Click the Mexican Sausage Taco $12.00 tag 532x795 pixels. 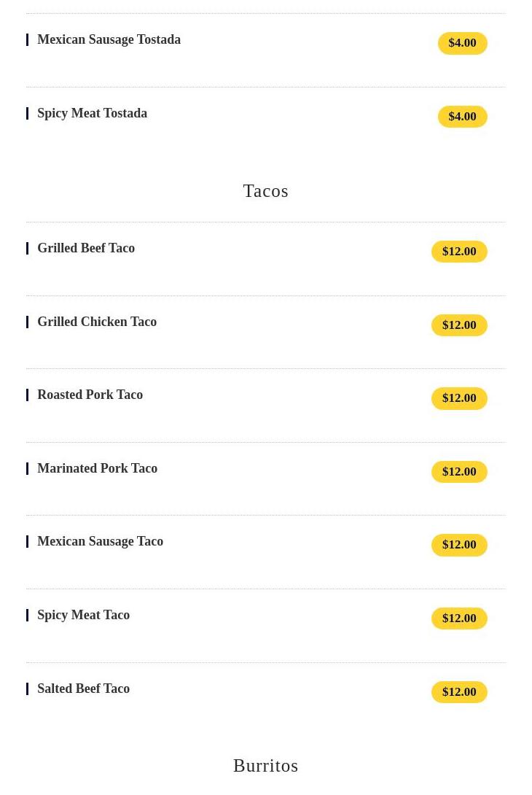coord(459,545)
